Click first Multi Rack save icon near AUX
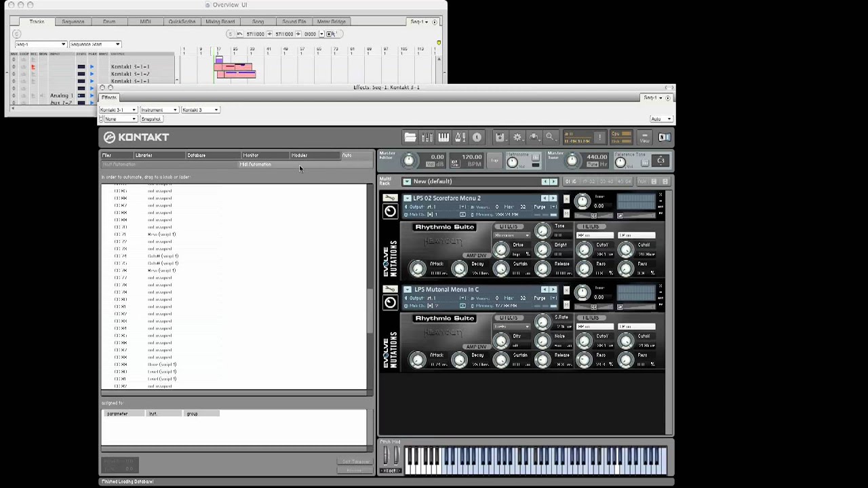 tap(654, 182)
